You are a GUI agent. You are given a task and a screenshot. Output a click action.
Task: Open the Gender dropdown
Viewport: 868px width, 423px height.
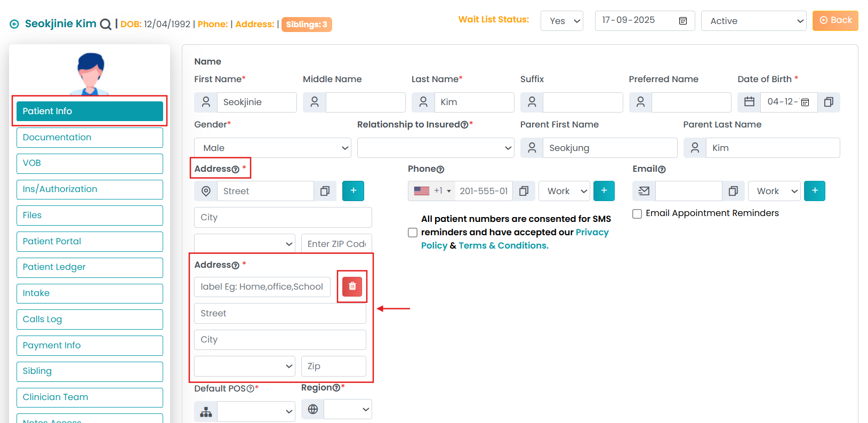(272, 148)
